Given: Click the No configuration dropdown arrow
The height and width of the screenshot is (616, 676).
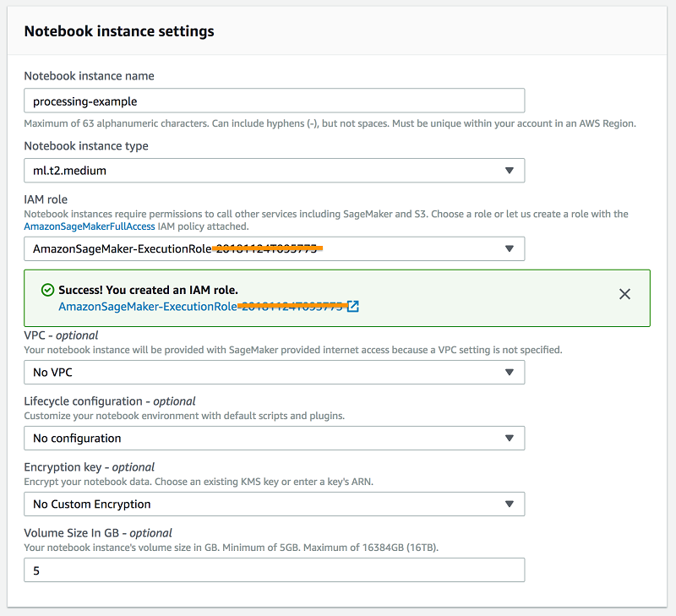Looking at the screenshot, I should click(x=509, y=438).
